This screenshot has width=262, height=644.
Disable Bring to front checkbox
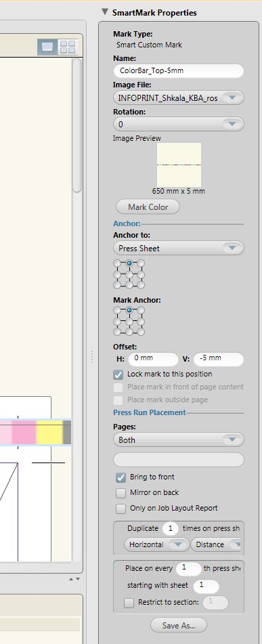coord(121,477)
